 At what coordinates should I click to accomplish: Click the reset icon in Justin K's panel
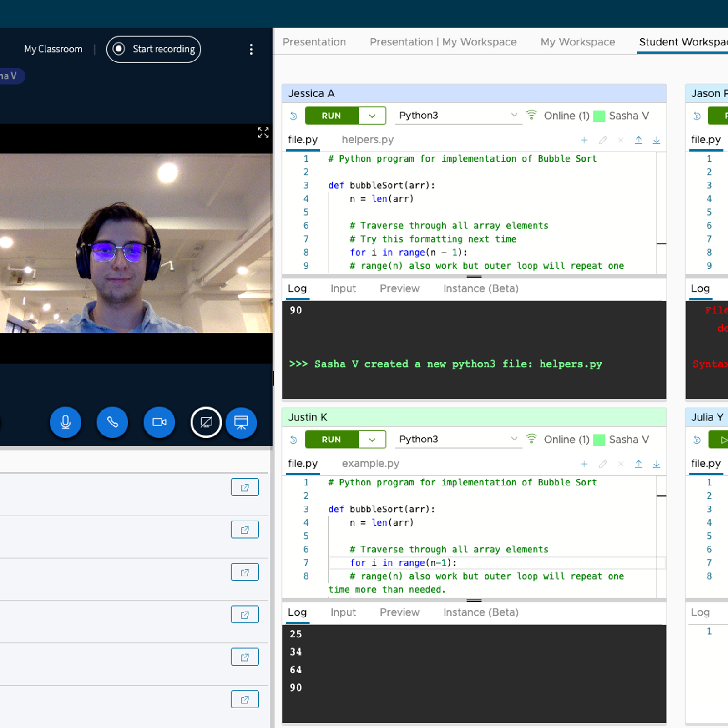[293, 440]
